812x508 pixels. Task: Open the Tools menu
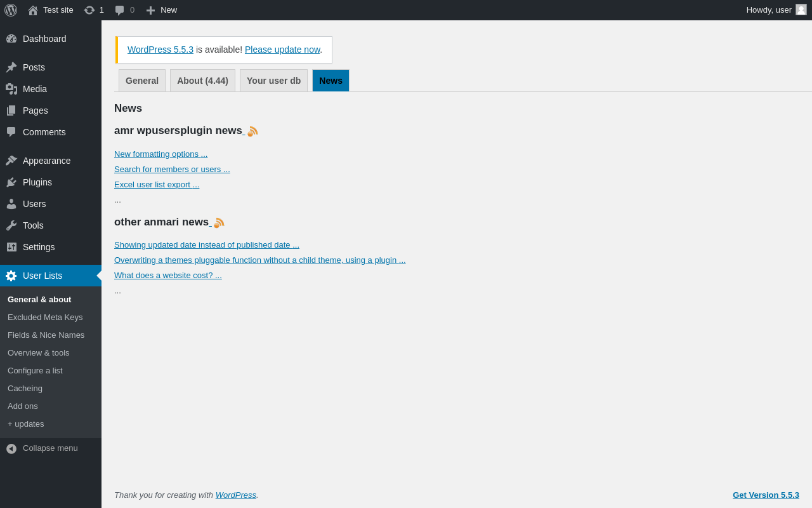click(x=51, y=225)
